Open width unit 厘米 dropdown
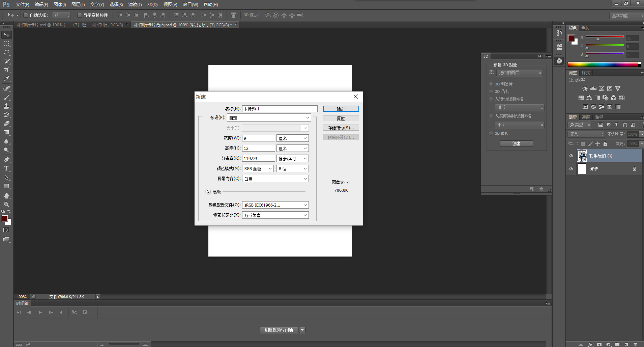Image resolution: width=644 pixels, height=347 pixels. tap(293, 138)
